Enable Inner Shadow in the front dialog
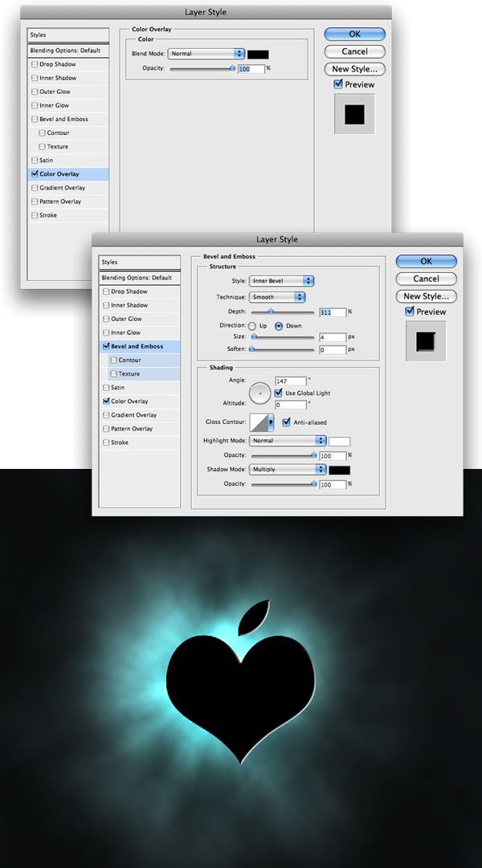This screenshot has width=482, height=868. pyautogui.click(x=106, y=305)
